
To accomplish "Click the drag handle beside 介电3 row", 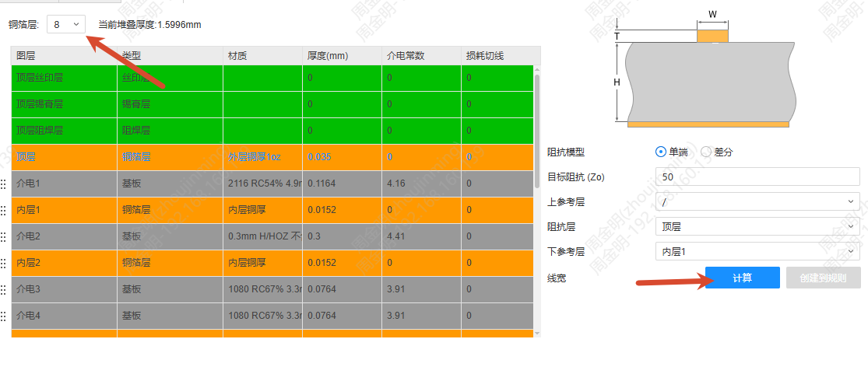I will point(3,290).
